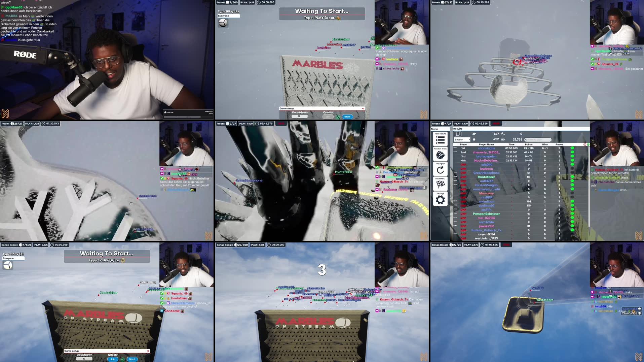644x362 pixels.
Task: Open the Season dropdown in Results
Action: click(x=462, y=139)
